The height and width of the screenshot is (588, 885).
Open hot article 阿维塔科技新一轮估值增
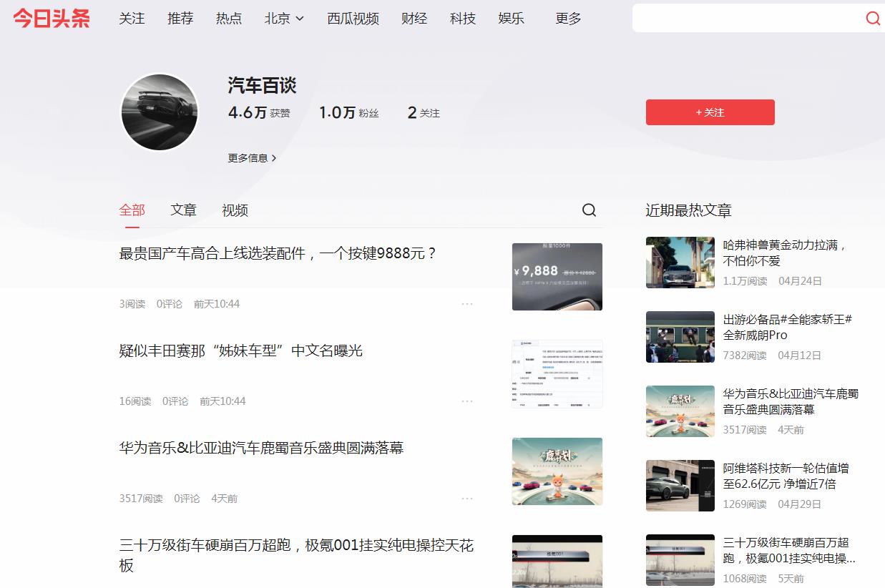[786, 476]
